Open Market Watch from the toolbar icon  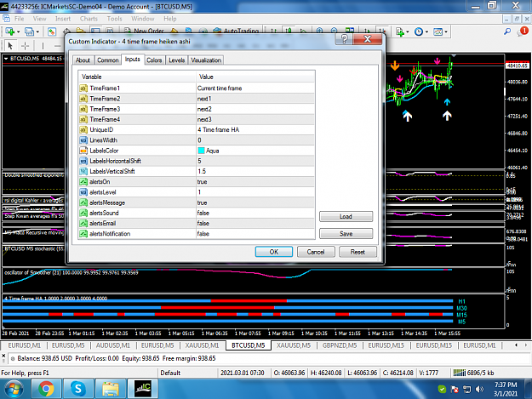[x=52, y=31]
